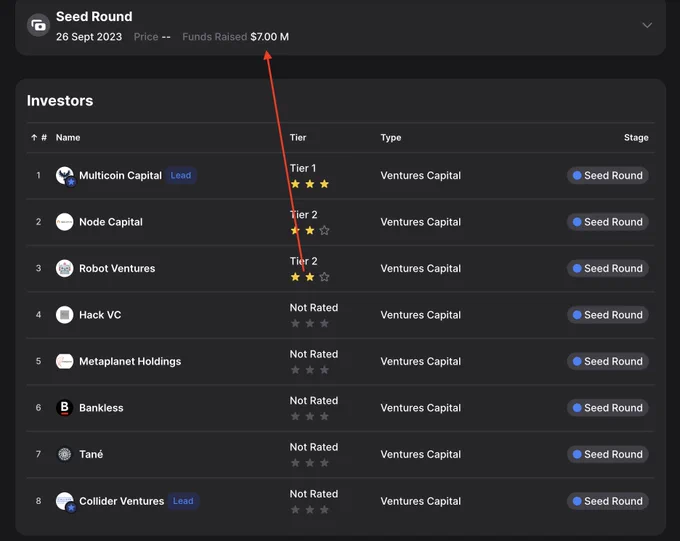
Task: Click Bankless's Seed Round stage tag
Action: click(x=608, y=408)
